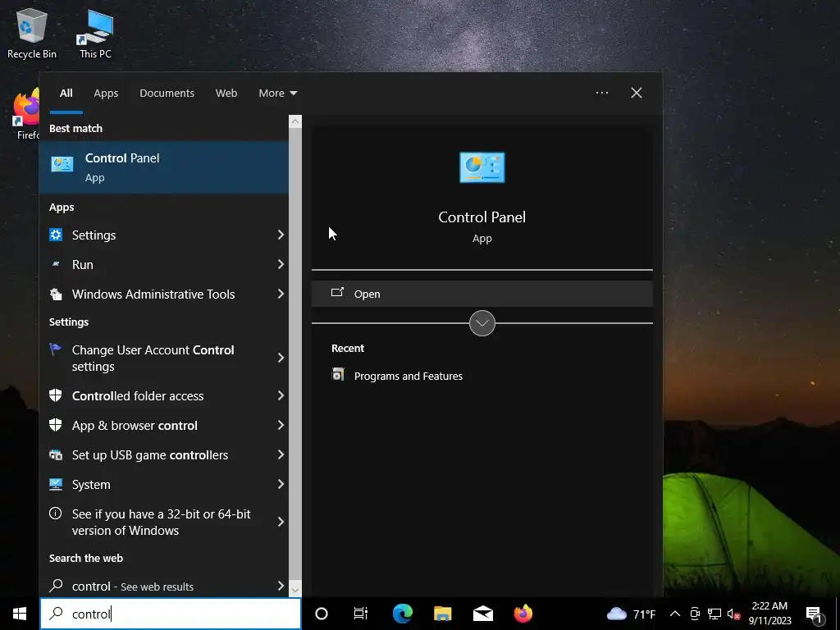Select the Control Panel best match result
The height and width of the screenshot is (630, 840).
[164, 167]
